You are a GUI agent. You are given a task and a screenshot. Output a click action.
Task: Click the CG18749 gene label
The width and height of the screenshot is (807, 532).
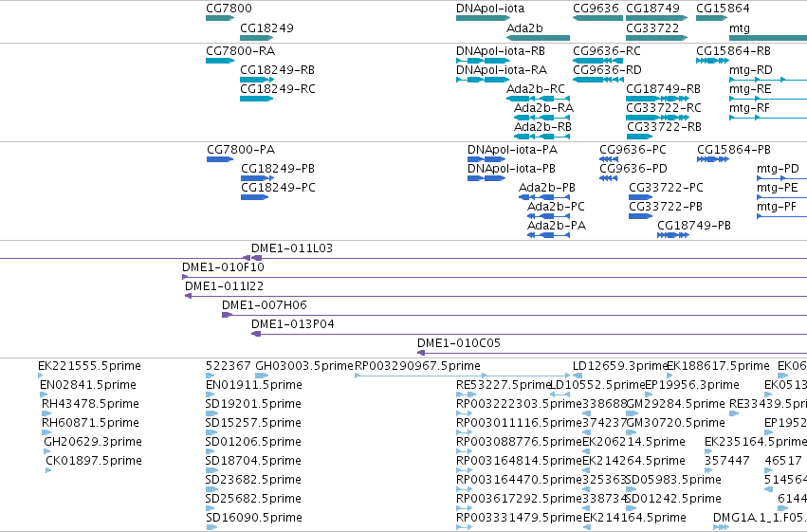click(x=652, y=9)
